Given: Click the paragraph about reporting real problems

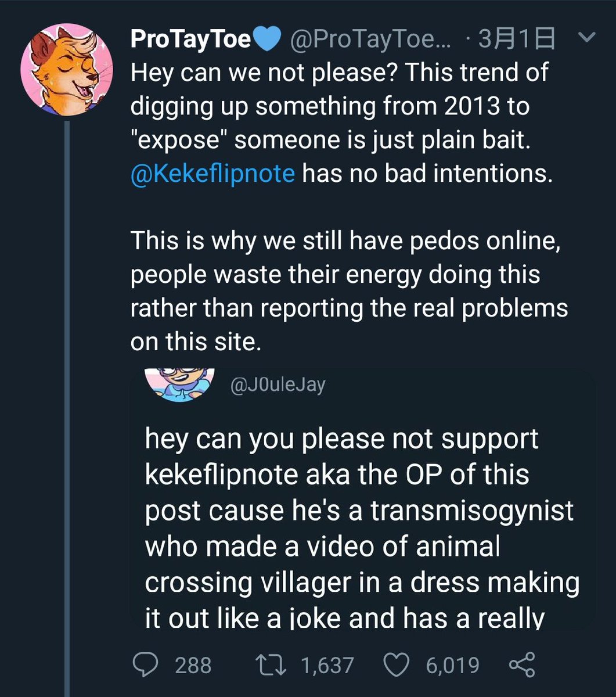Looking at the screenshot, I should 350,291.
